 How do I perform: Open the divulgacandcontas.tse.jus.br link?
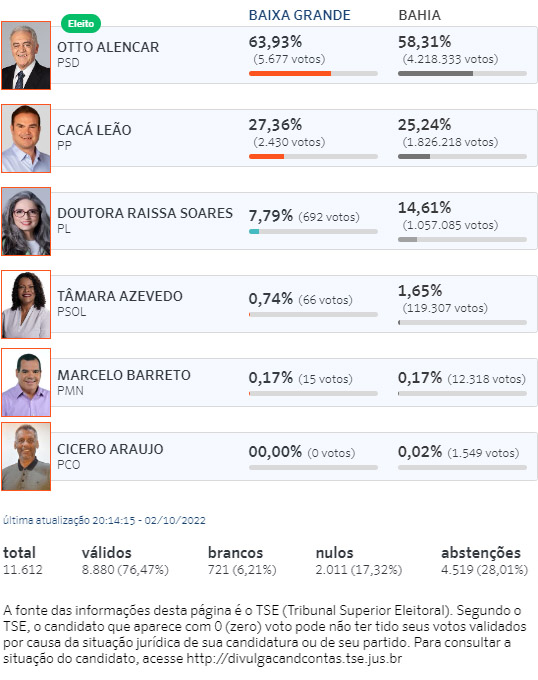tap(294, 658)
